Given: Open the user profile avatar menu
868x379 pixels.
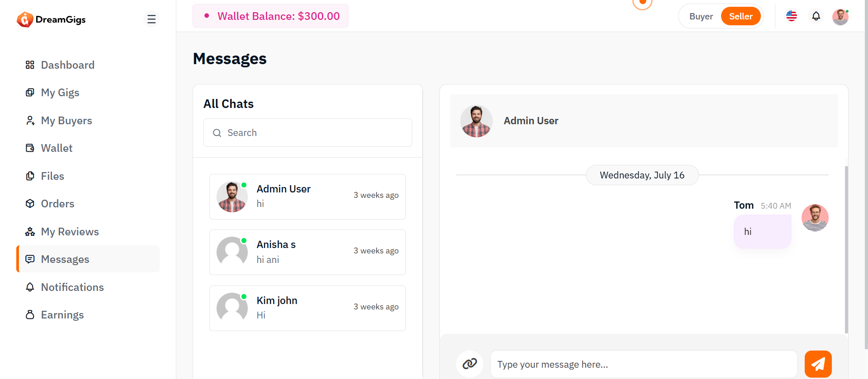Looking at the screenshot, I should point(840,17).
